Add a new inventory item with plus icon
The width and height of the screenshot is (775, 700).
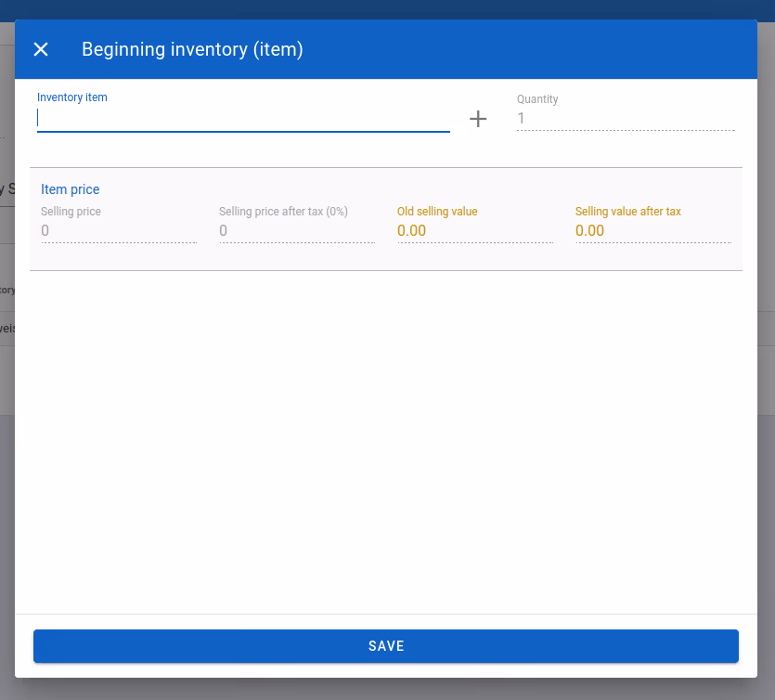(477, 119)
